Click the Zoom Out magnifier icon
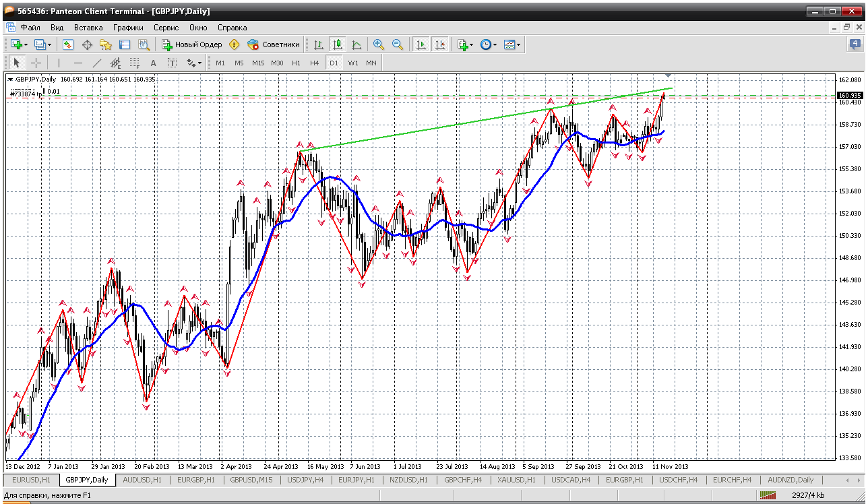The width and height of the screenshot is (868, 504). tap(398, 44)
